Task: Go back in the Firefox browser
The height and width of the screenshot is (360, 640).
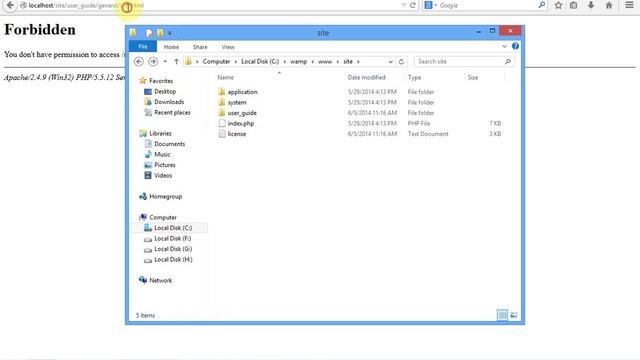Action: [x=10, y=5]
